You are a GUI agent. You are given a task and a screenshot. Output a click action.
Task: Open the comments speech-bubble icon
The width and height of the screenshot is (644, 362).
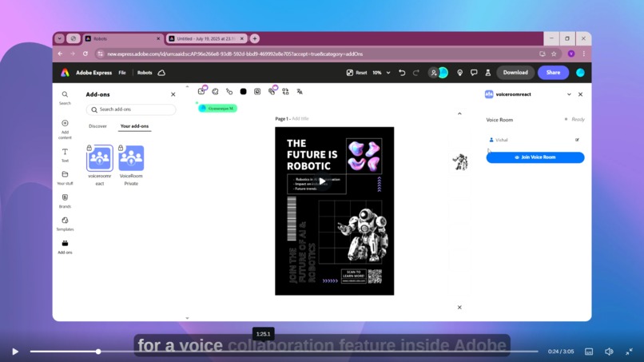click(474, 73)
